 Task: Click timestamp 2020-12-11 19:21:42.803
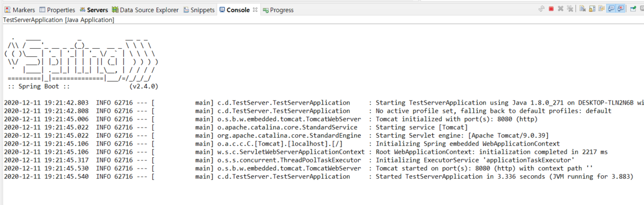46,103
